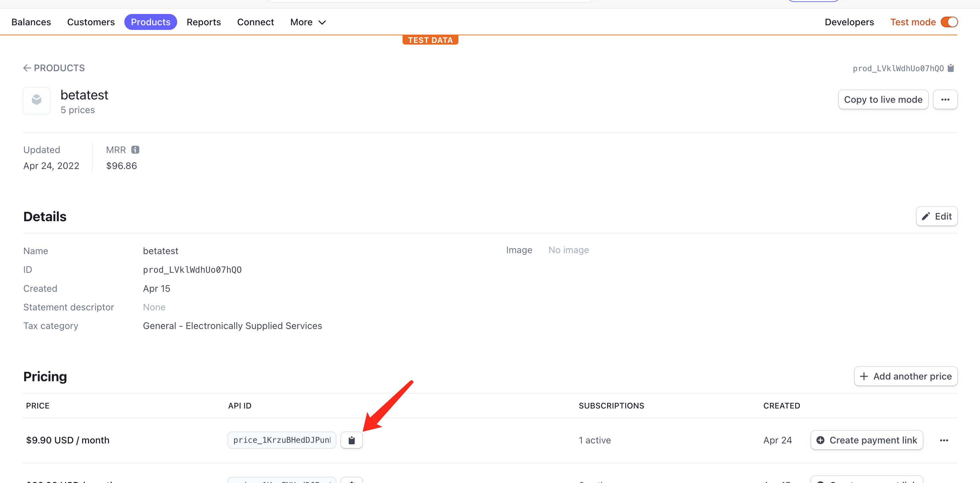Open the Developers link
Viewport: 980px width, 483px height.
[x=849, y=22]
